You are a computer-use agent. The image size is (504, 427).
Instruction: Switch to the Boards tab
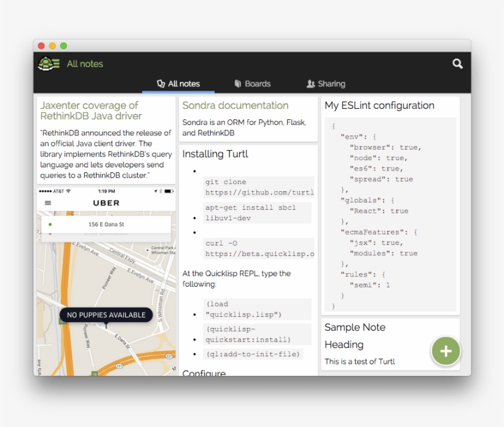(253, 84)
